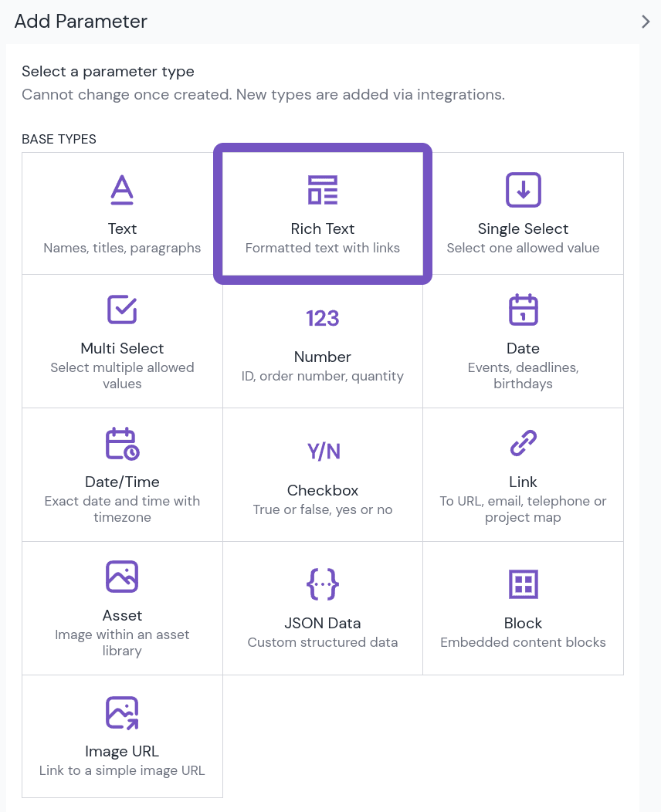Select the Text parameter type icon

point(122,190)
